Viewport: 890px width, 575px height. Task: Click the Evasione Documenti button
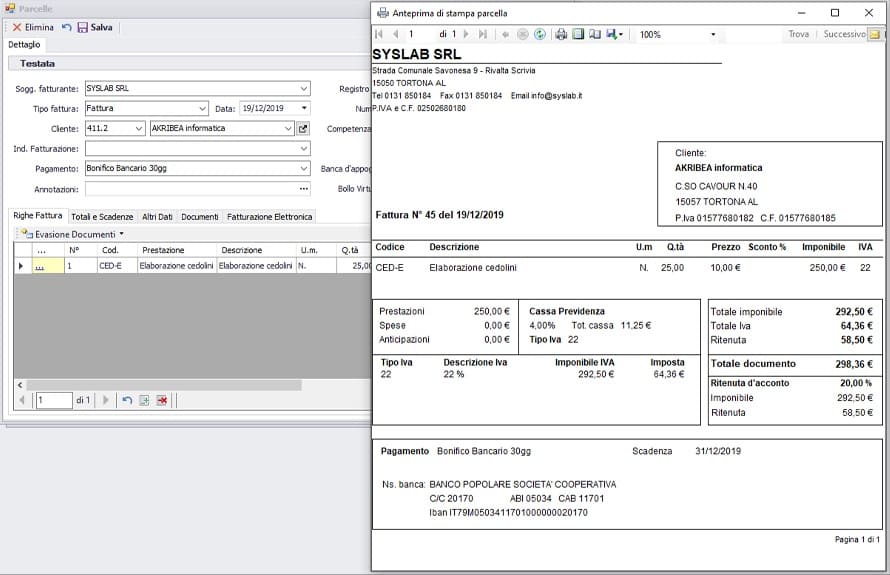click(x=74, y=234)
